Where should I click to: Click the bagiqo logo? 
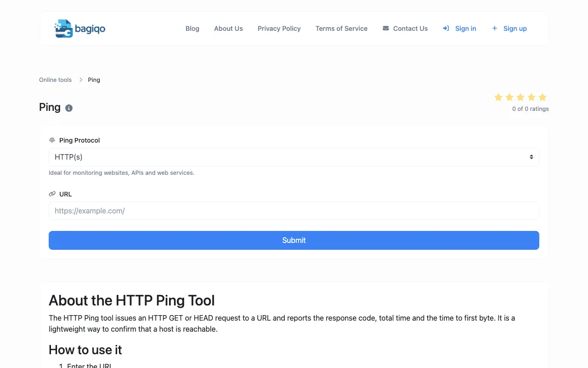point(80,29)
